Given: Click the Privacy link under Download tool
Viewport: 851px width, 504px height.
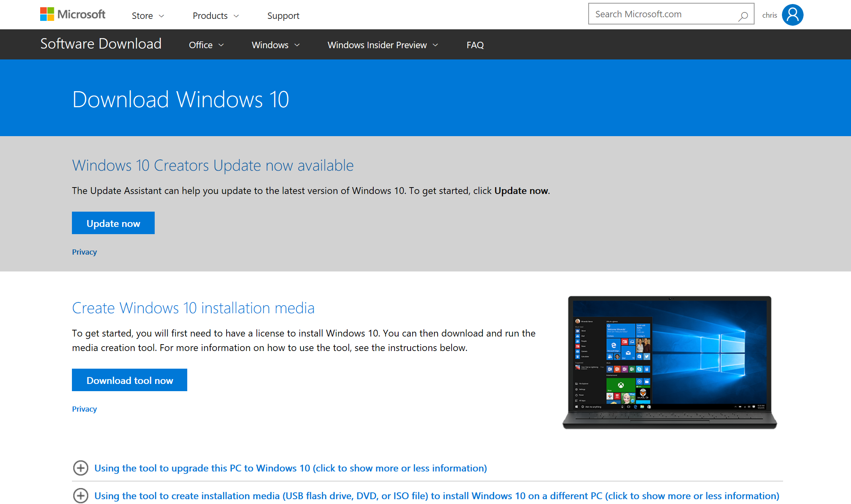Looking at the screenshot, I should (x=85, y=409).
